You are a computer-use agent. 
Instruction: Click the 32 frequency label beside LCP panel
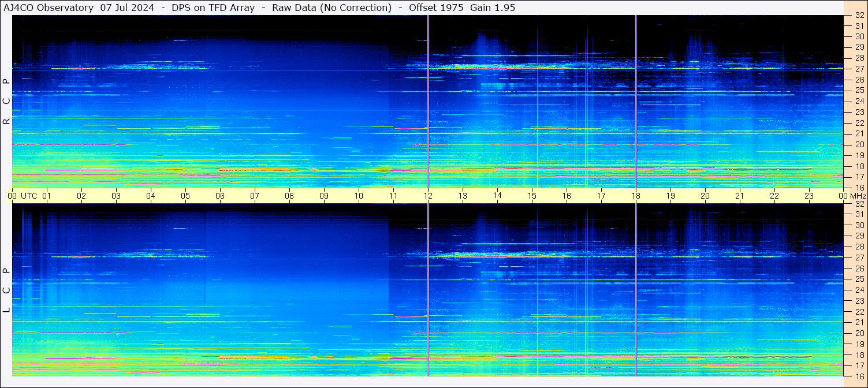pos(859,204)
